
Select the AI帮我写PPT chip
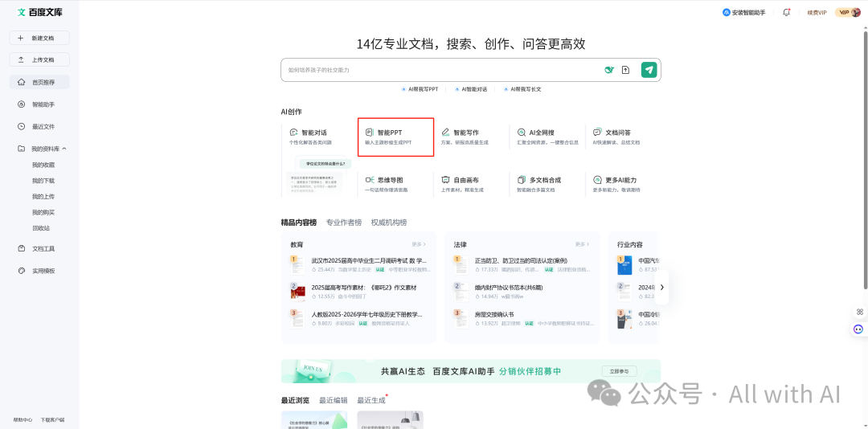point(420,89)
